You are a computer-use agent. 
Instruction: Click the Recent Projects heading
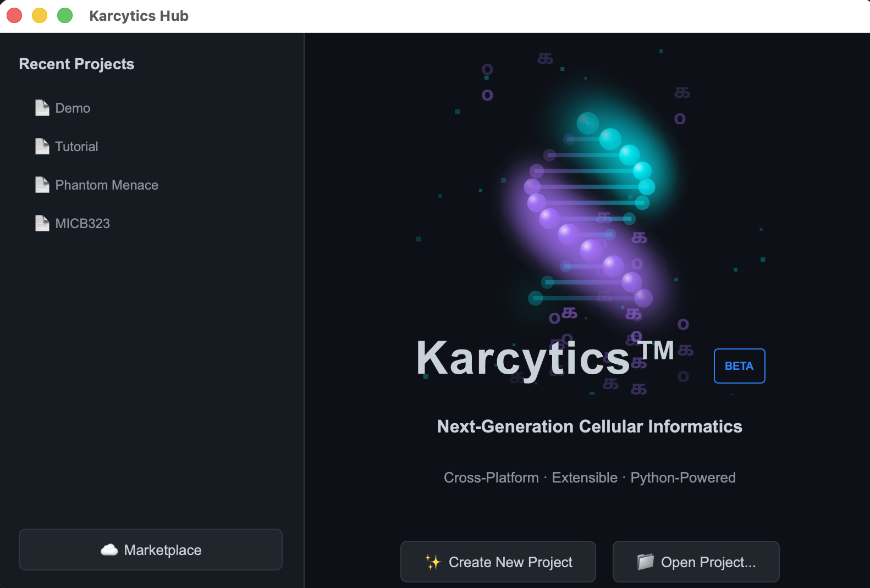76,64
